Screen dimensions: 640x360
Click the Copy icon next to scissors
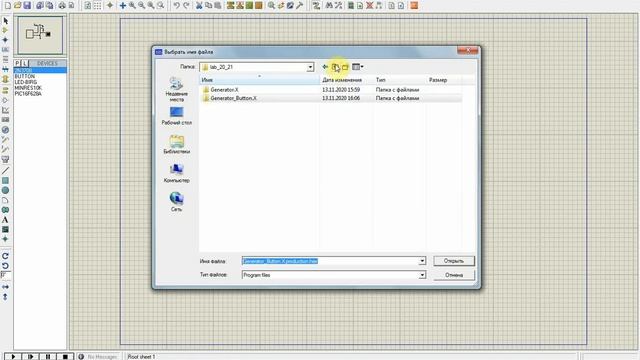click(208, 5)
